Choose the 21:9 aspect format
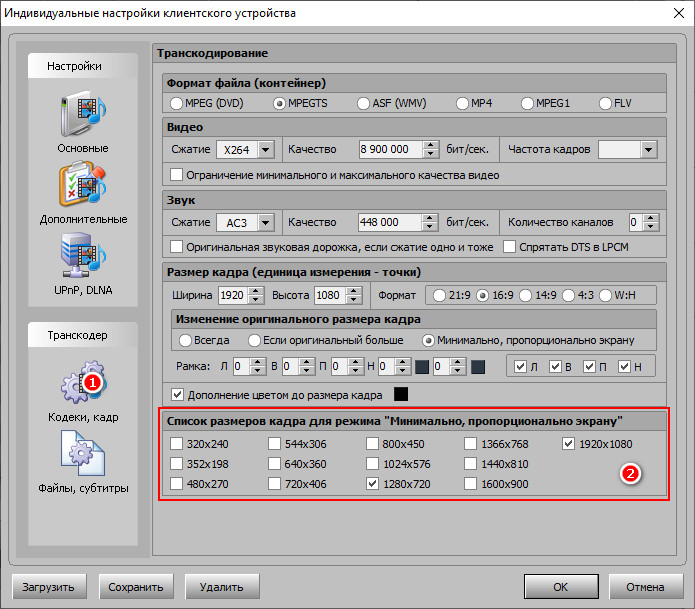The height and width of the screenshot is (609, 695). [x=439, y=295]
